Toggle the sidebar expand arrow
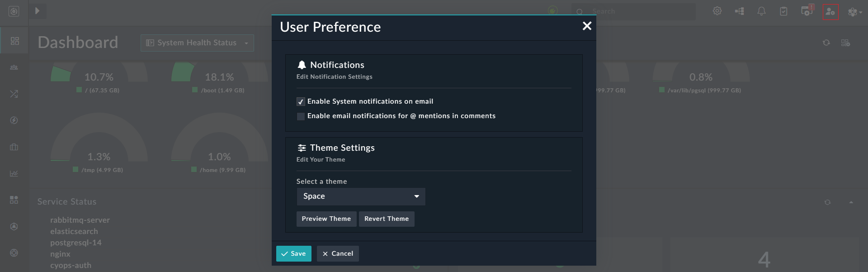Image resolution: width=868 pixels, height=272 pixels. (38, 11)
